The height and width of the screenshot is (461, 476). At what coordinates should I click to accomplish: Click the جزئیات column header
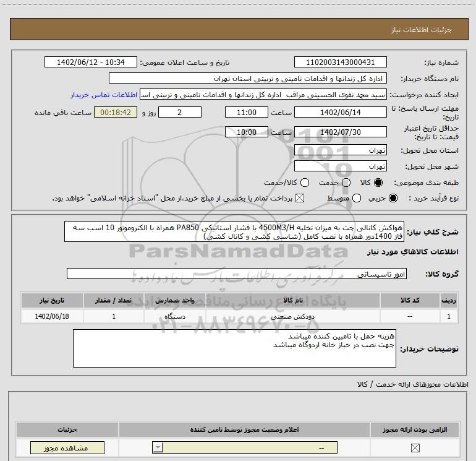[x=67, y=429]
